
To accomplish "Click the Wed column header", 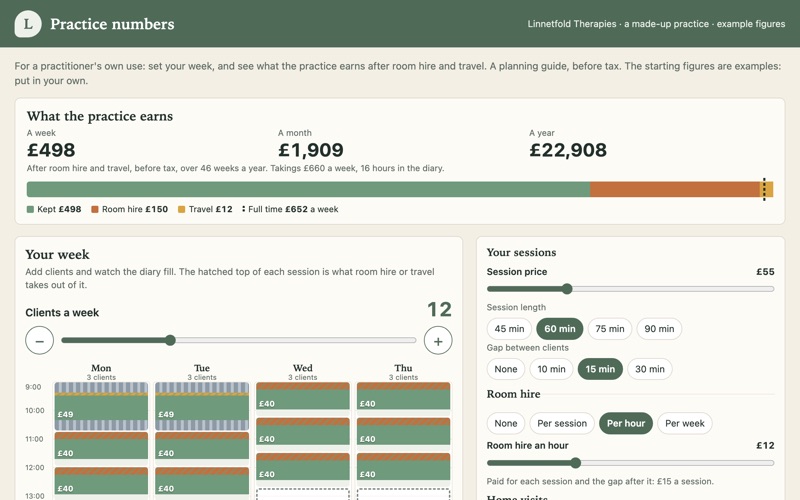I will [303, 368].
